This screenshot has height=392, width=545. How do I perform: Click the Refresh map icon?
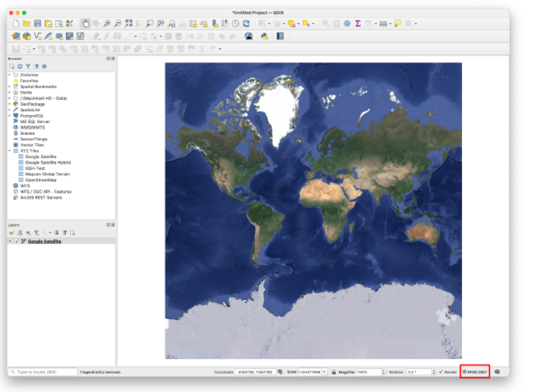point(246,23)
